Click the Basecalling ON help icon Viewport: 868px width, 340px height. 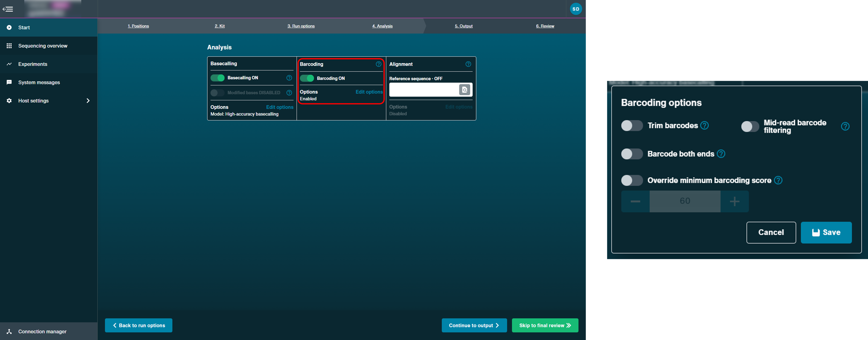[x=290, y=77]
